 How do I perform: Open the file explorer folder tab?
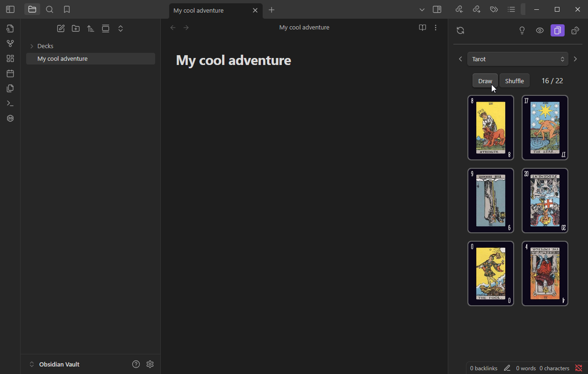point(32,9)
